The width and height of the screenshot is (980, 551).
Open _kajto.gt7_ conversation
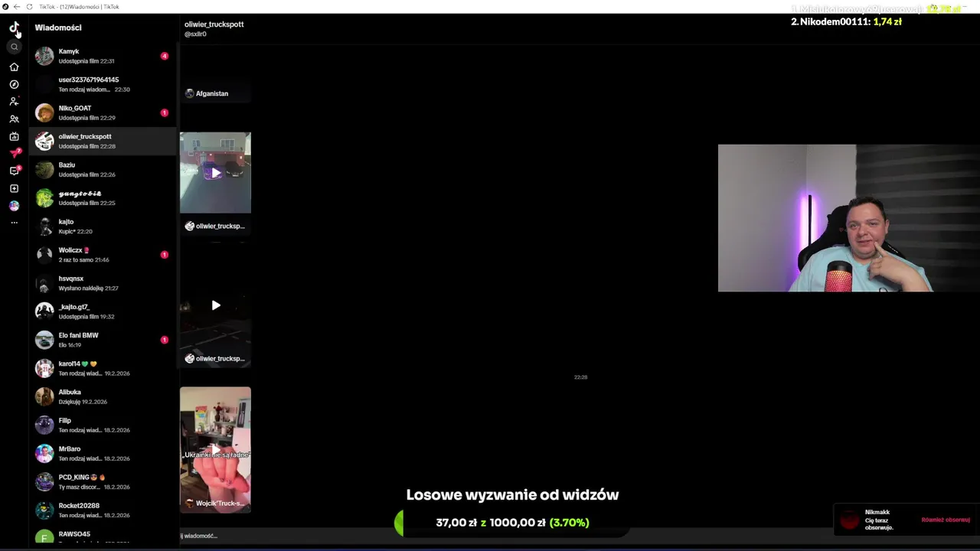tap(103, 311)
